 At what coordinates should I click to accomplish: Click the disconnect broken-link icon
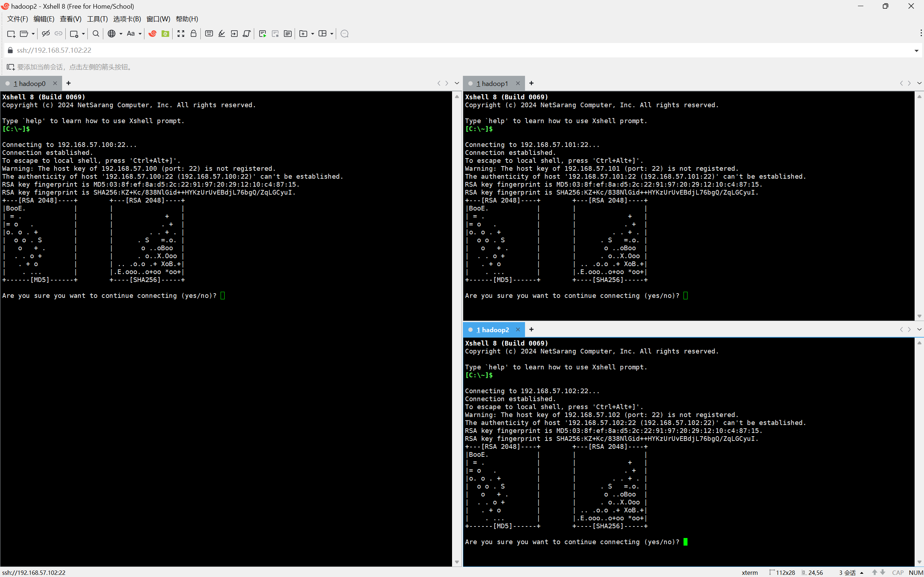click(46, 34)
